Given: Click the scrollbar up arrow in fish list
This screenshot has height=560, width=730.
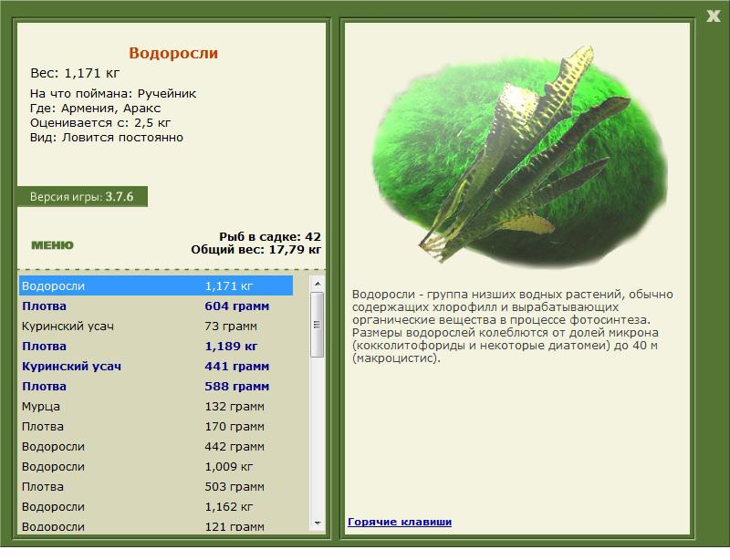Looking at the screenshot, I should (x=318, y=284).
